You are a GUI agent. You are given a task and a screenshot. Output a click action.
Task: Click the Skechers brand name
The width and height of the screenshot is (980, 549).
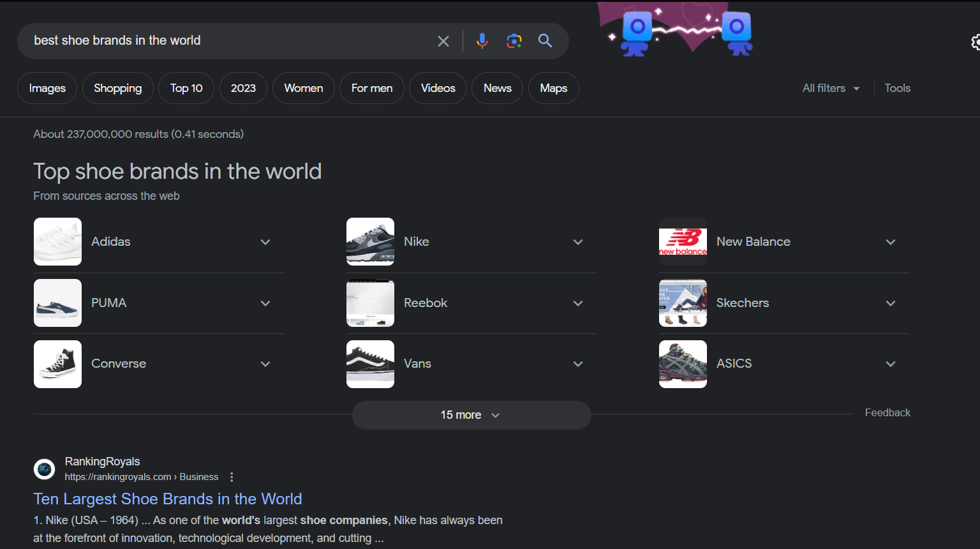click(x=743, y=303)
